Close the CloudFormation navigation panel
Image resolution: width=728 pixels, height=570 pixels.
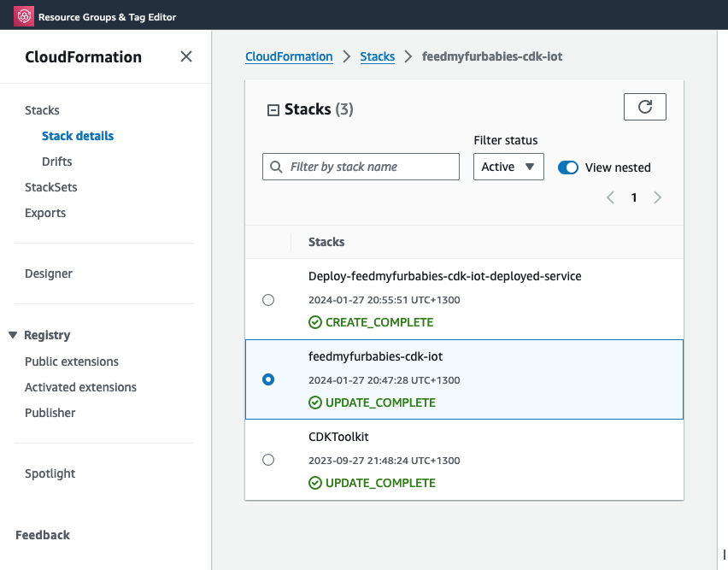[x=186, y=56]
